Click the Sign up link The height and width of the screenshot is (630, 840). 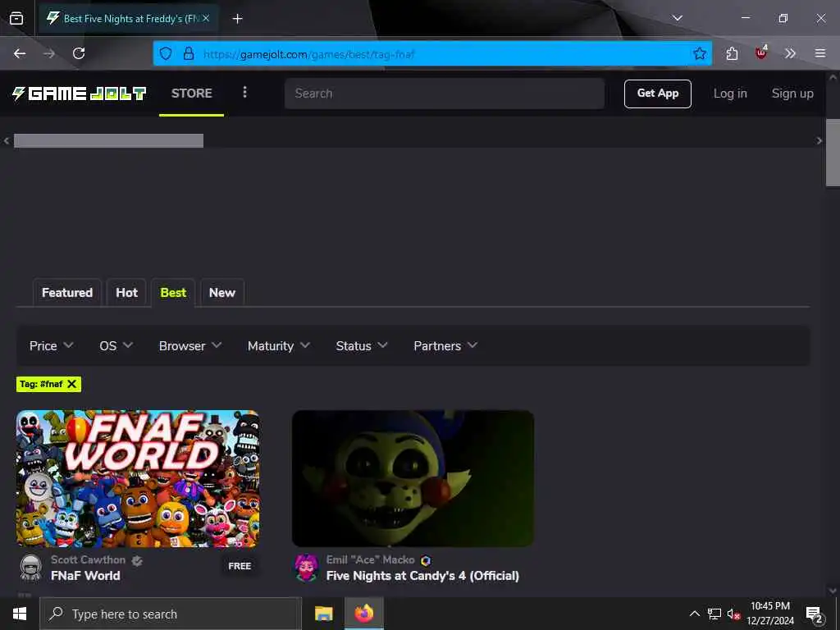tap(792, 94)
